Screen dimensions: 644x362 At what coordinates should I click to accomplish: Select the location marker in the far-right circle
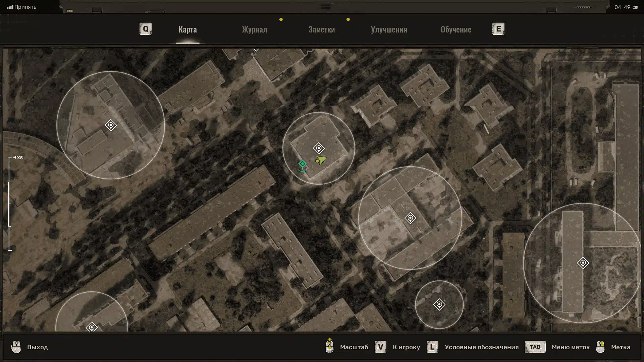(583, 263)
